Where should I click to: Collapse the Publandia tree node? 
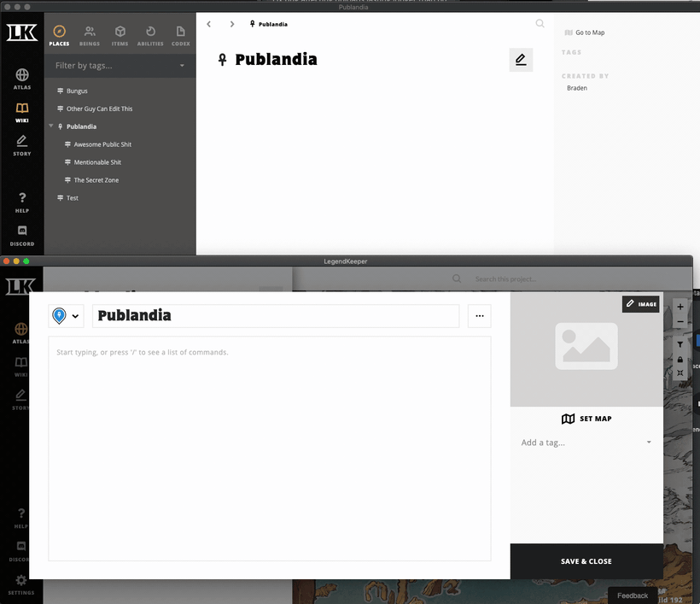(51, 126)
